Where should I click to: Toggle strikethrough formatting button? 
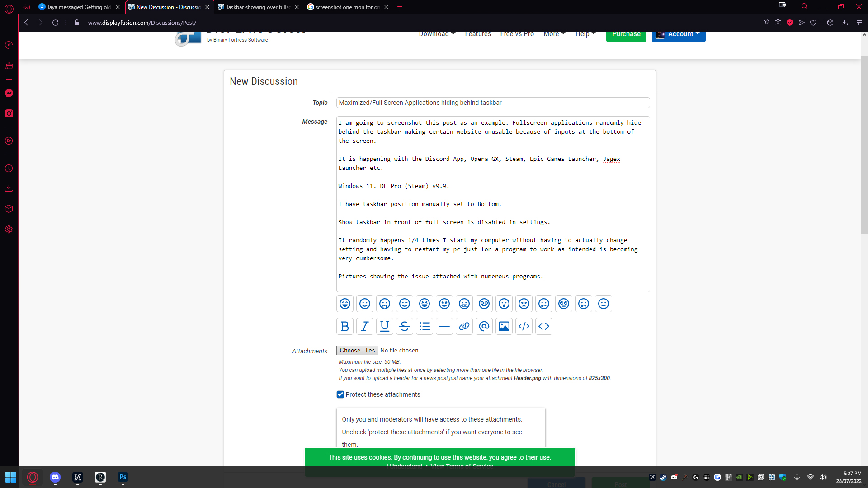[x=404, y=326]
